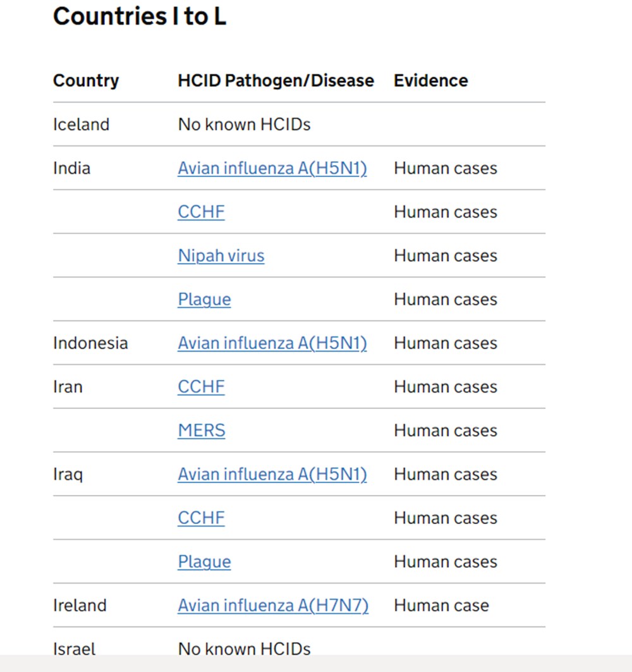Click the Iceland country cell

(x=81, y=125)
